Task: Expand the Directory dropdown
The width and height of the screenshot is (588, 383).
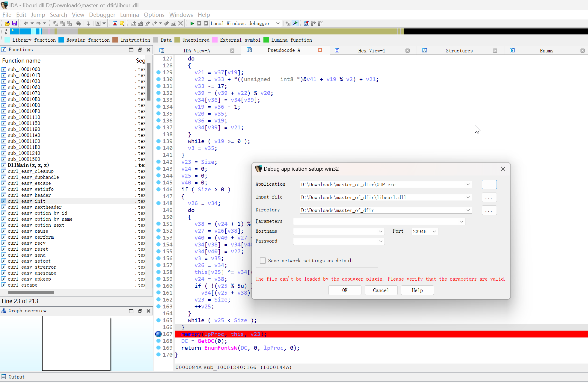Action: click(468, 210)
